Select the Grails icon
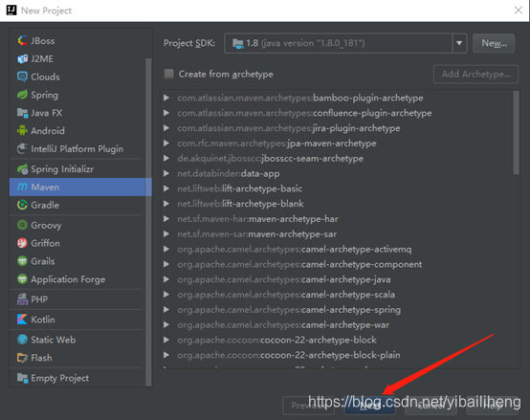Viewport: 530px width, 420px height. (22, 261)
